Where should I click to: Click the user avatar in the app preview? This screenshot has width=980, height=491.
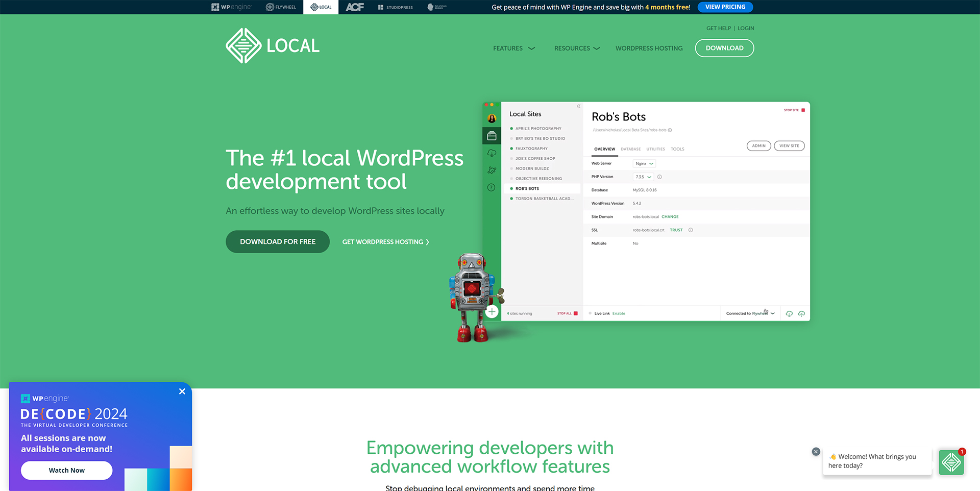tap(492, 118)
